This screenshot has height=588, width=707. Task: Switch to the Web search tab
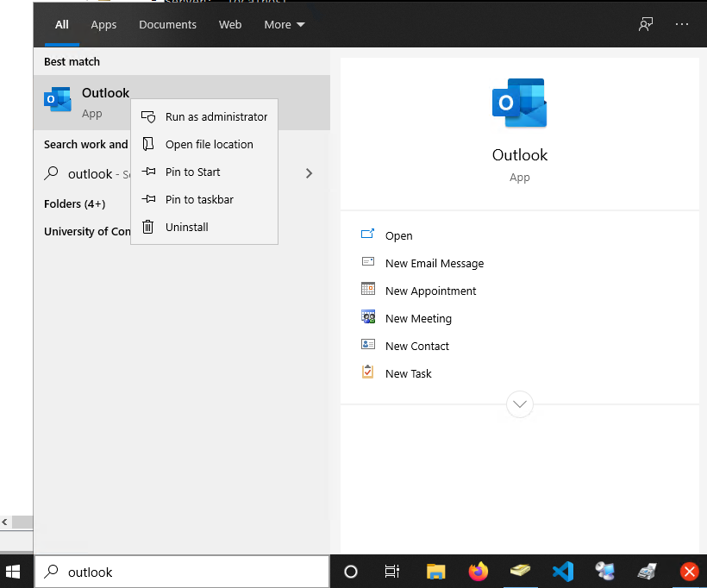pyautogui.click(x=230, y=24)
